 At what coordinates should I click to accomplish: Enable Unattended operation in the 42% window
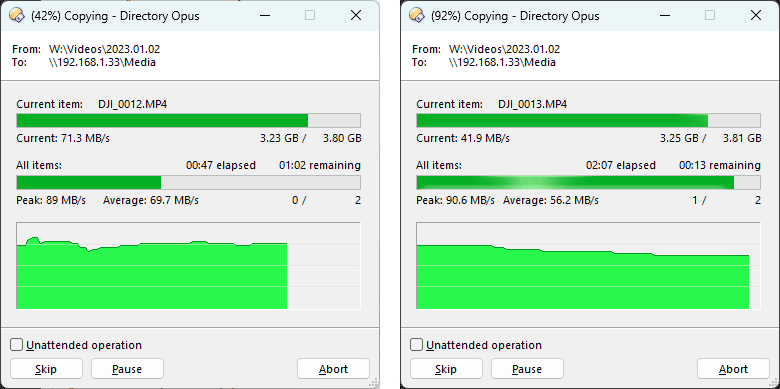(16, 345)
